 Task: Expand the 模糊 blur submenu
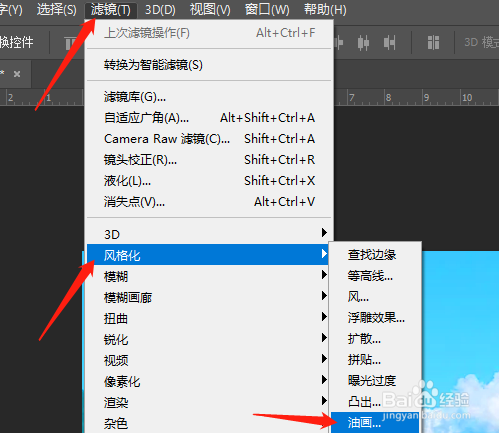pyautogui.click(x=209, y=276)
